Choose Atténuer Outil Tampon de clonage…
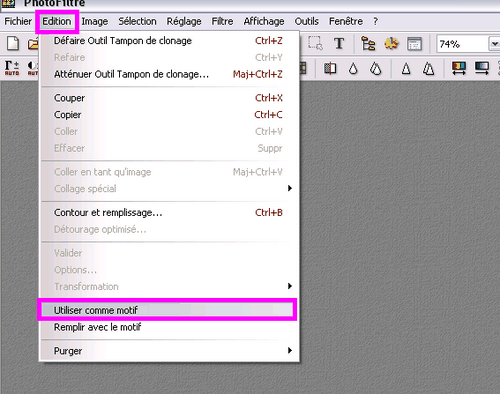Image resolution: width=500 pixels, height=394 pixels. click(x=168, y=74)
